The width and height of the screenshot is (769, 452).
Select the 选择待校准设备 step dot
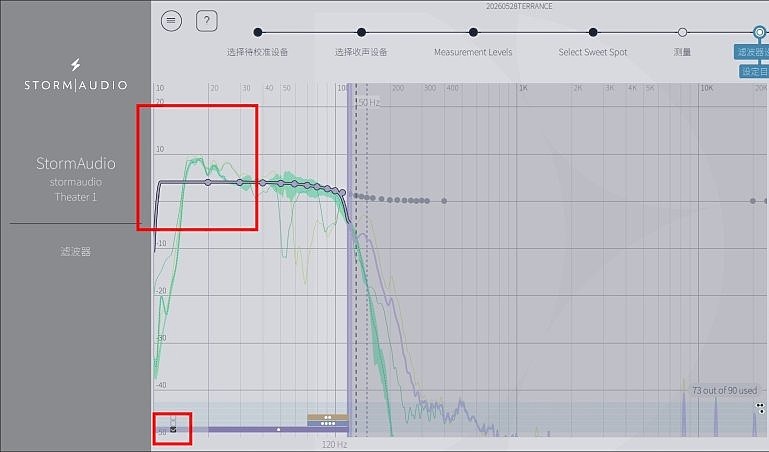click(258, 32)
